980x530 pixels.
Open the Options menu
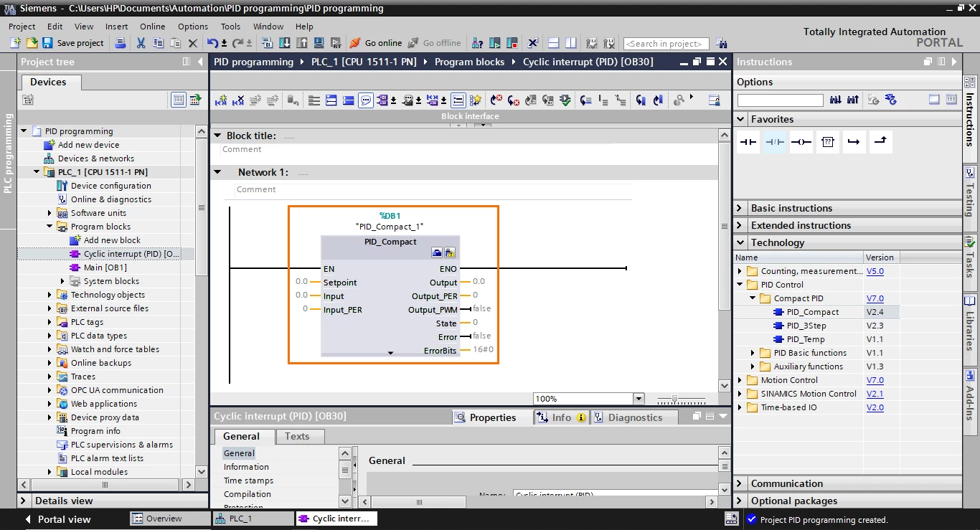tap(193, 27)
